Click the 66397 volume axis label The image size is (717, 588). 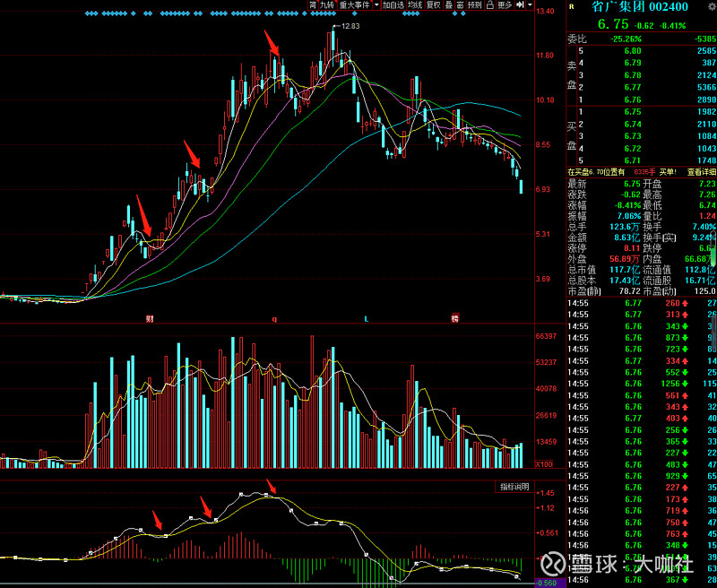(x=546, y=336)
